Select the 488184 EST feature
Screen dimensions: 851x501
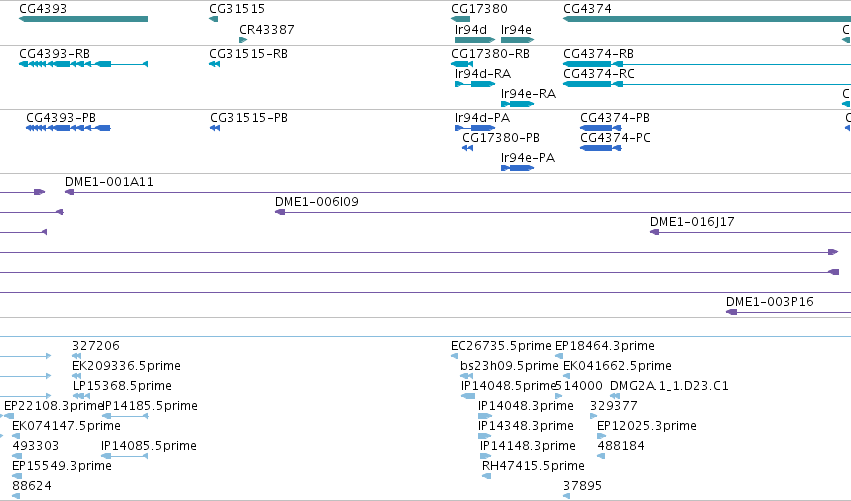(601, 456)
